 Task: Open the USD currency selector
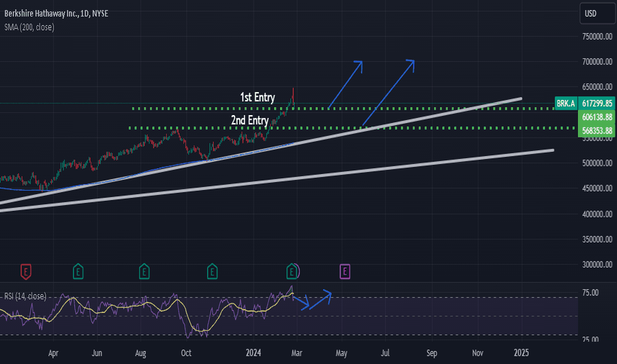(597, 13)
